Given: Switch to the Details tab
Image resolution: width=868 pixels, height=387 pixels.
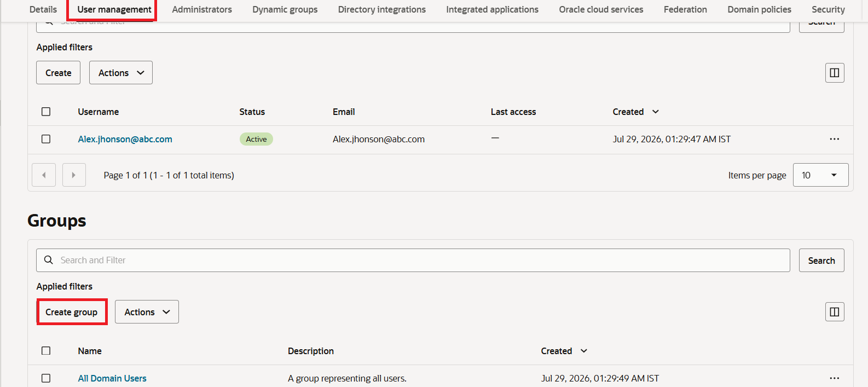Looking at the screenshot, I should tap(43, 9).
